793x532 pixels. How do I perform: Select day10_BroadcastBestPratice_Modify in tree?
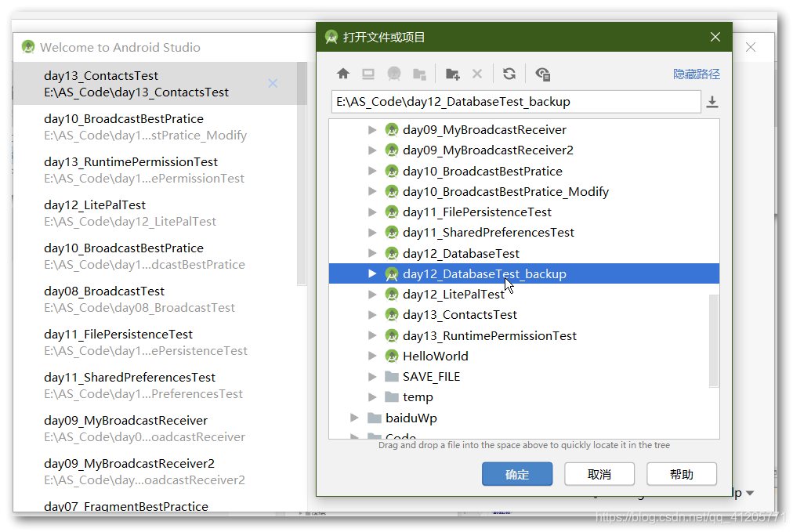[x=505, y=192]
